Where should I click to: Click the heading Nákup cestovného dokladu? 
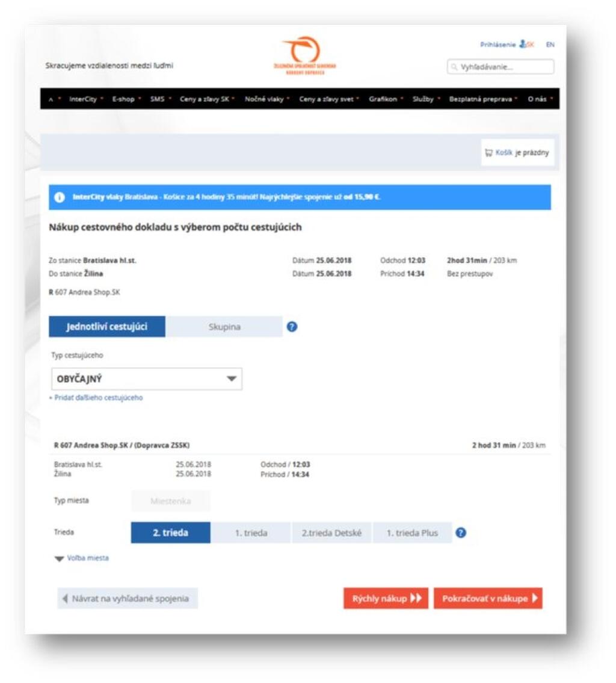coord(175,227)
